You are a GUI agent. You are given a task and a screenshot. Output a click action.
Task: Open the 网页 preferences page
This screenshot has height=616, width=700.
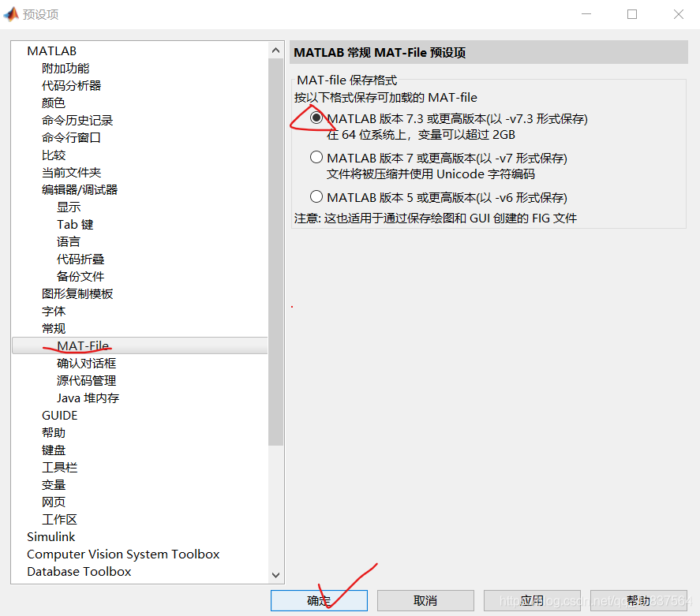click(x=54, y=502)
